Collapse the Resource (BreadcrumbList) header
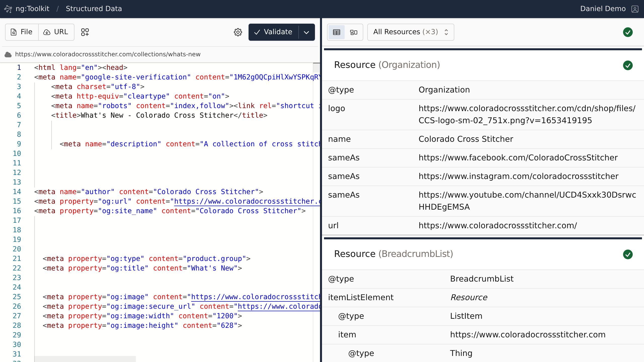The height and width of the screenshot is (362, 644). point(393,254)
